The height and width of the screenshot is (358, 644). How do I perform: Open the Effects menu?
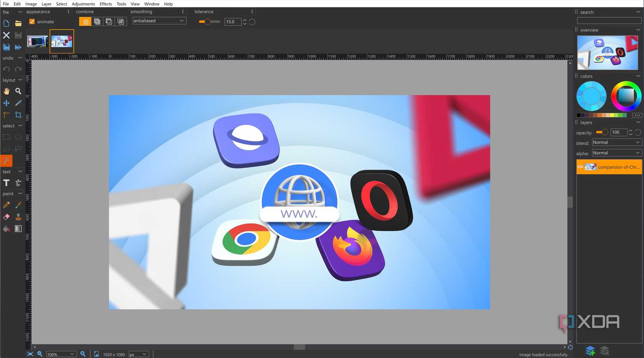coord(105,4)
